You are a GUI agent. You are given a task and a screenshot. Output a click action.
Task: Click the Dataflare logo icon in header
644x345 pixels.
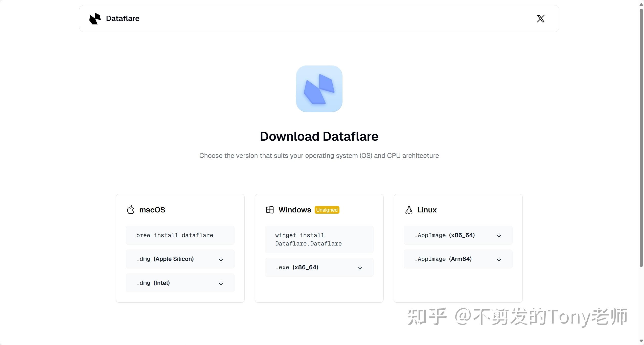point(95,19)
